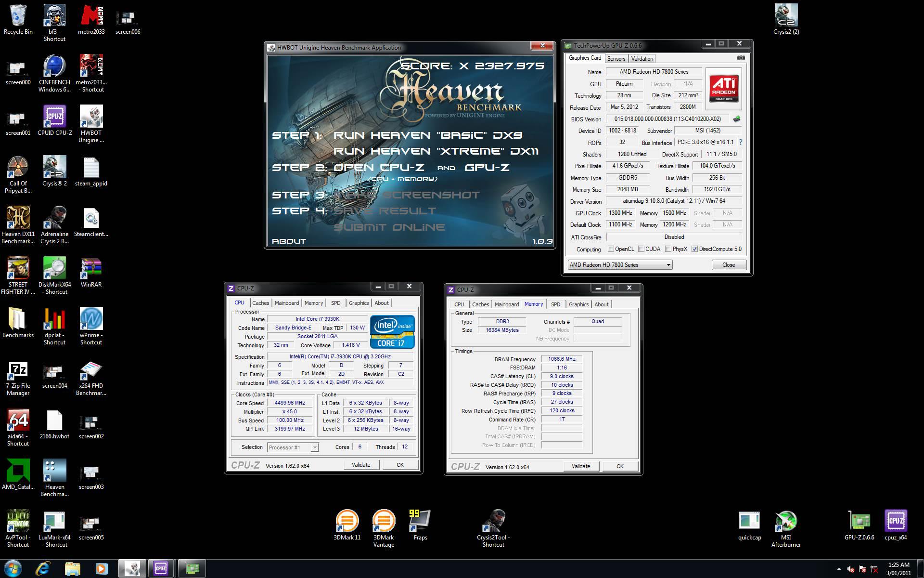Image resolution: width=924 pixels, height=578 pixels.
Task: Open About tab in left CPU-Z window
Action: [382, 303]
